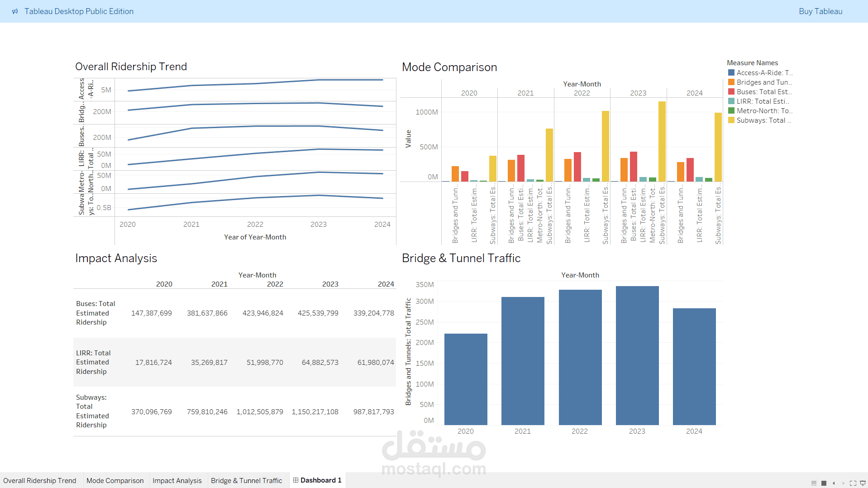Select cell value 370,096,769 for Subways 2020
Image resolution: width=868 pixels, height=488 pixels.
pyautogui.click(x=152, y=411)
